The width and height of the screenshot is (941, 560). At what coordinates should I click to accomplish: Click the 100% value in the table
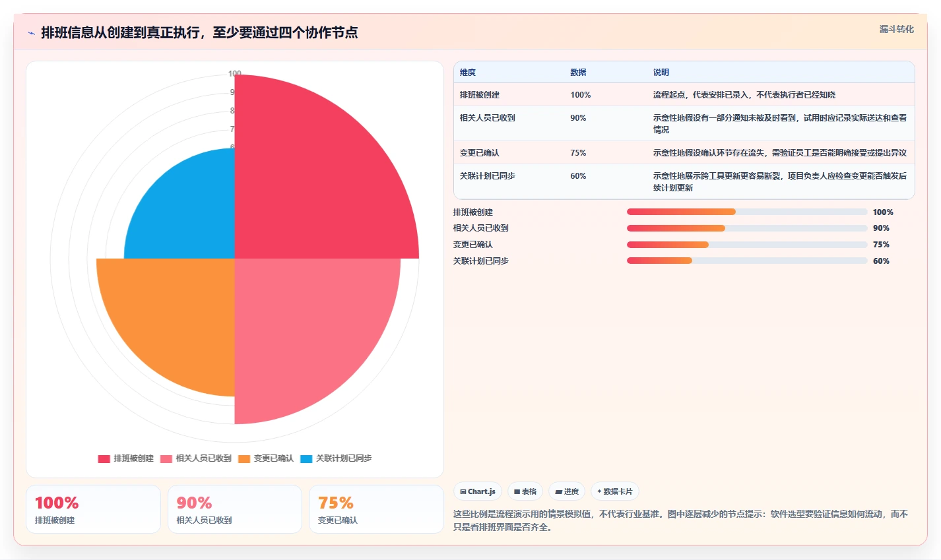pos(581,95)
